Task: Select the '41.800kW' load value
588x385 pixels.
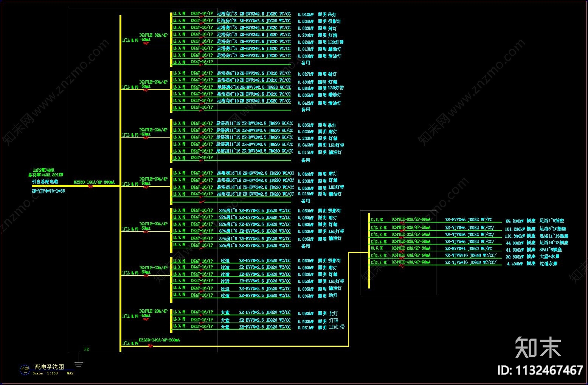Action: click(514, 250)
